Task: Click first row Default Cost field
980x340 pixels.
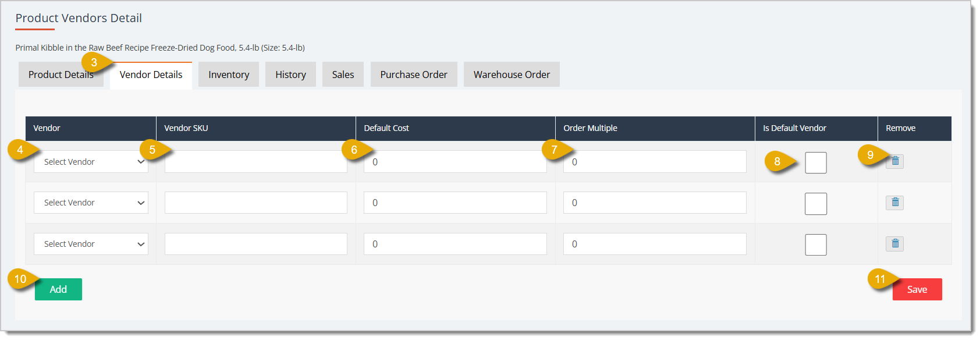Action: (455, 162)
